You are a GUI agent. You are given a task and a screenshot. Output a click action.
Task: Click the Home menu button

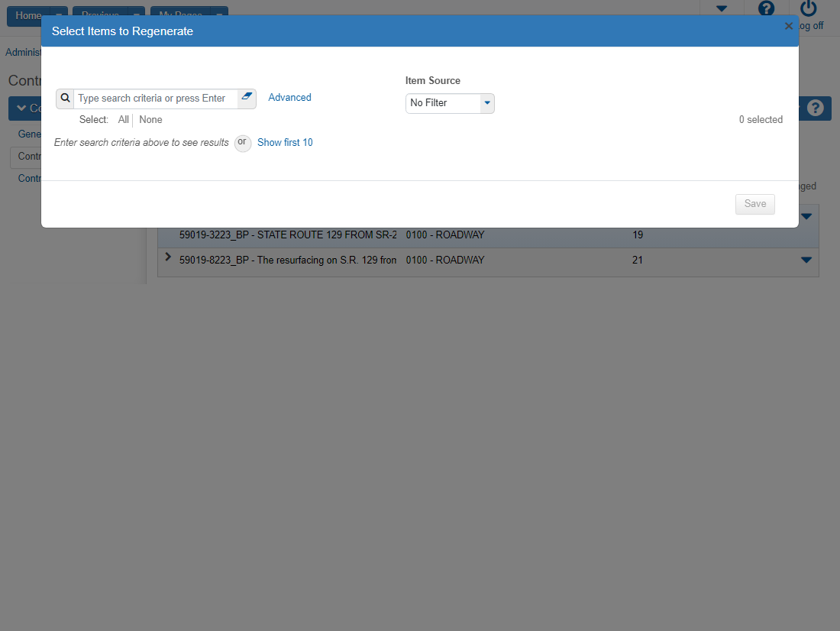point(29,15)
